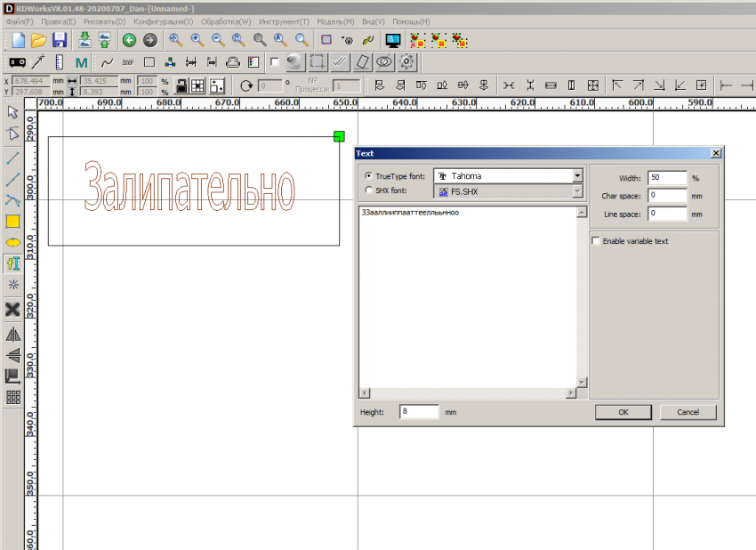Screen dimensions: 756x550
Task: Open the Файл(F) menu
Action: click(20, 21)
